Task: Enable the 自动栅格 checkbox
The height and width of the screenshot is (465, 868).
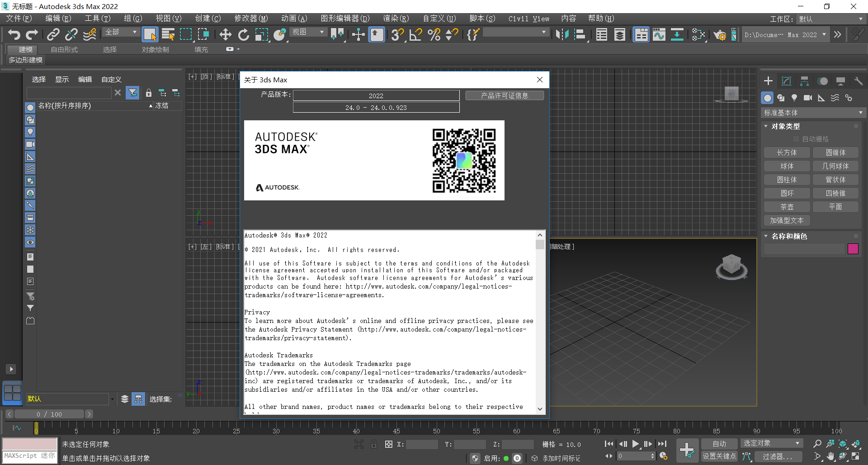Action: tap(796, 139)
